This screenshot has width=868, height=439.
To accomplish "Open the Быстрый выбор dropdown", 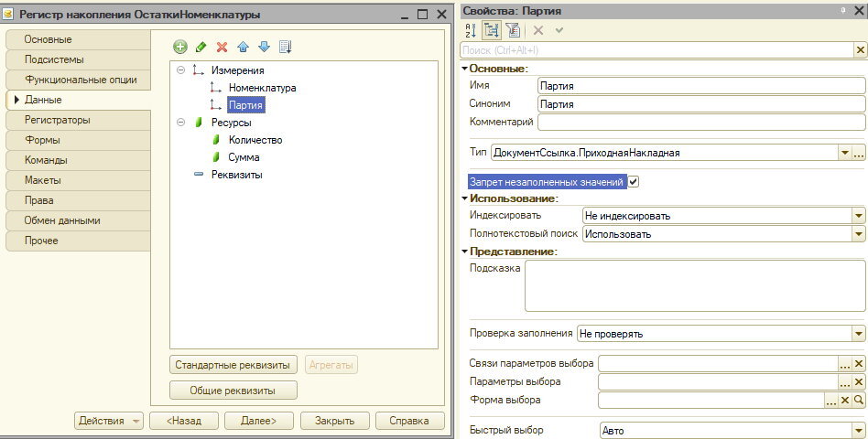I will pyautogui.click(x=859, y=431).
